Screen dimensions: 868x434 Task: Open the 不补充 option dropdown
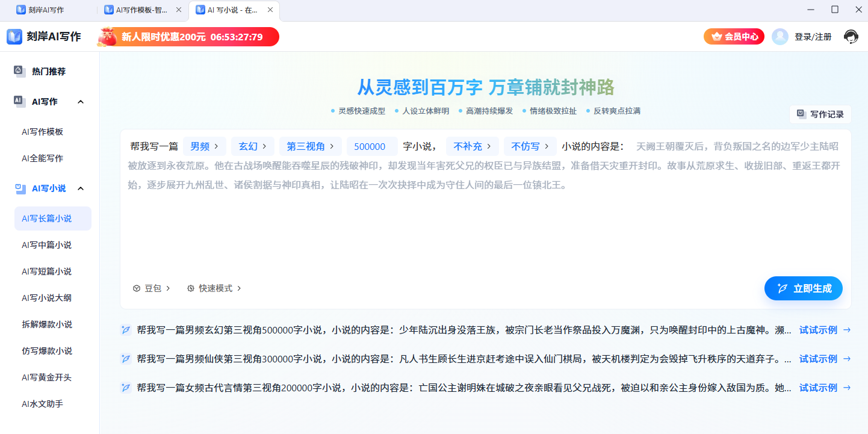[473, 146]
